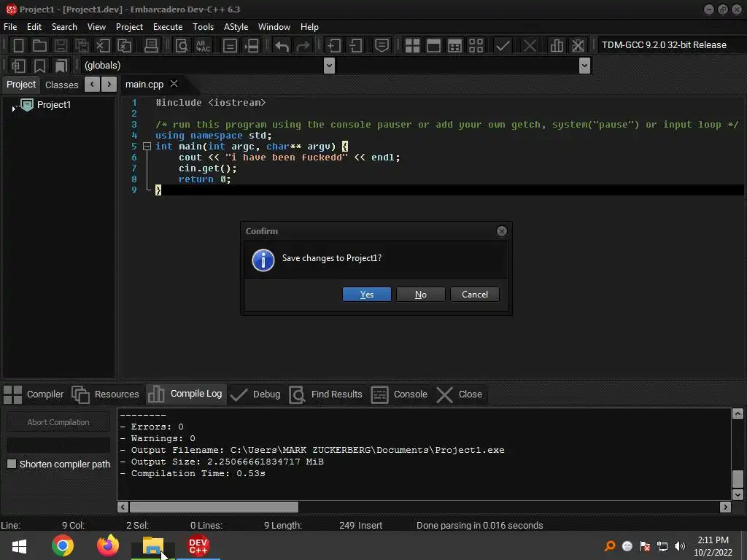The width and height of the screenshot is (747, 560).
Task: Click Yes to save Project1 changes
Action: [367, 295]
